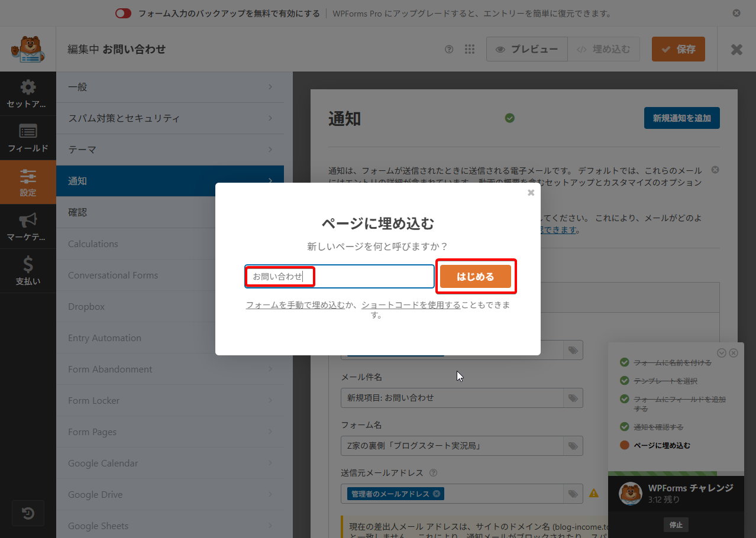The width and height of the screenshot is (756, 538).
Task: Click the orange はじめる button
Action: coord(475,276)
